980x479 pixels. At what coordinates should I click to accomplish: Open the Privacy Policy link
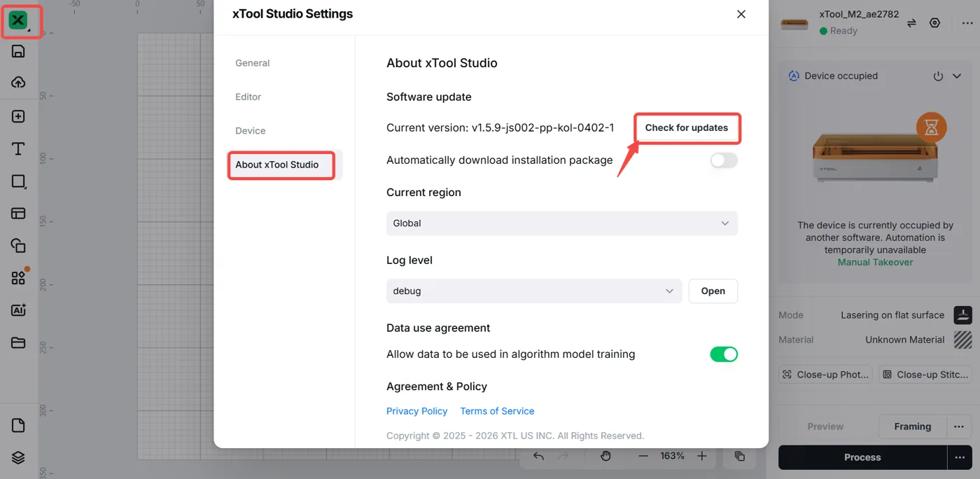tap(416, 411)
